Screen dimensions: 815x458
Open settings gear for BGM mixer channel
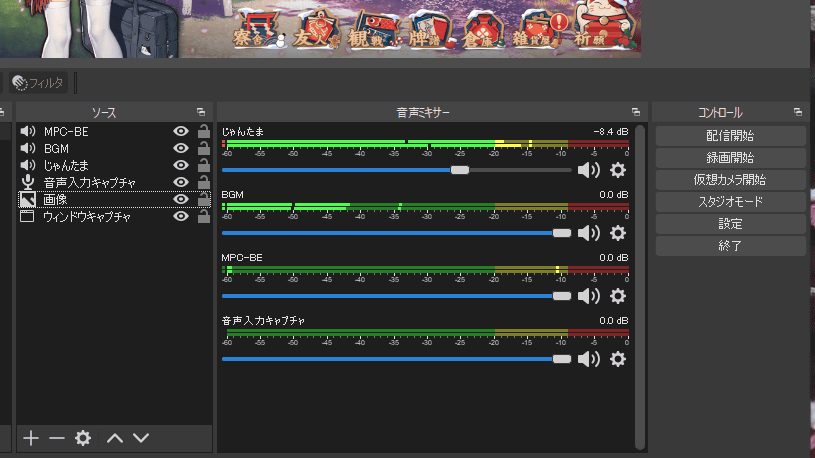click(617, 233)
